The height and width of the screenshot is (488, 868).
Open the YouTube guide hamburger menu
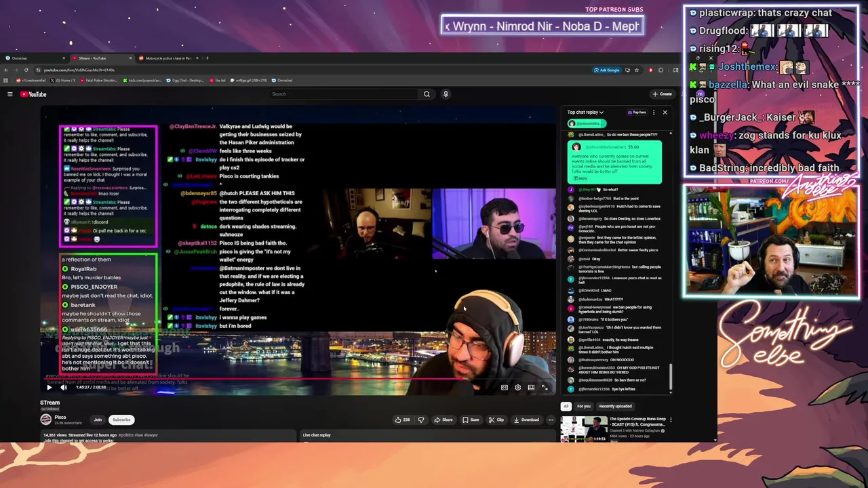[x=9, y=94]
